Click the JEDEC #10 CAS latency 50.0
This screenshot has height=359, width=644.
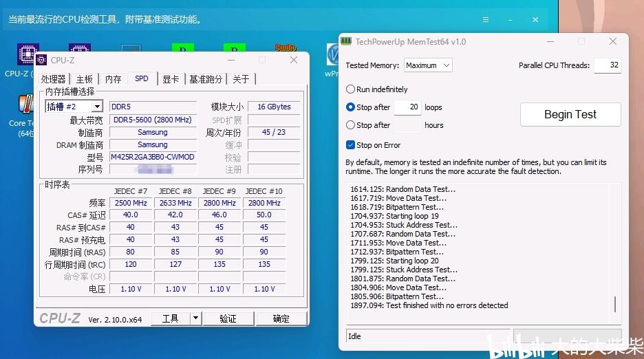[x=264, y=215]
